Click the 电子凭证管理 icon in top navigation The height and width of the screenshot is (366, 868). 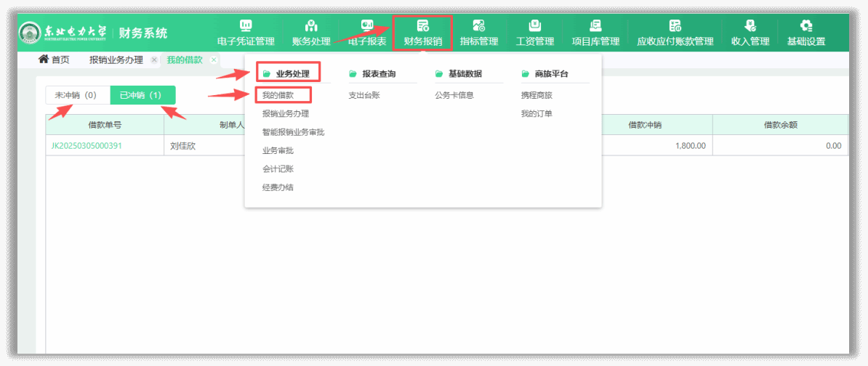[x=246, y=26]
